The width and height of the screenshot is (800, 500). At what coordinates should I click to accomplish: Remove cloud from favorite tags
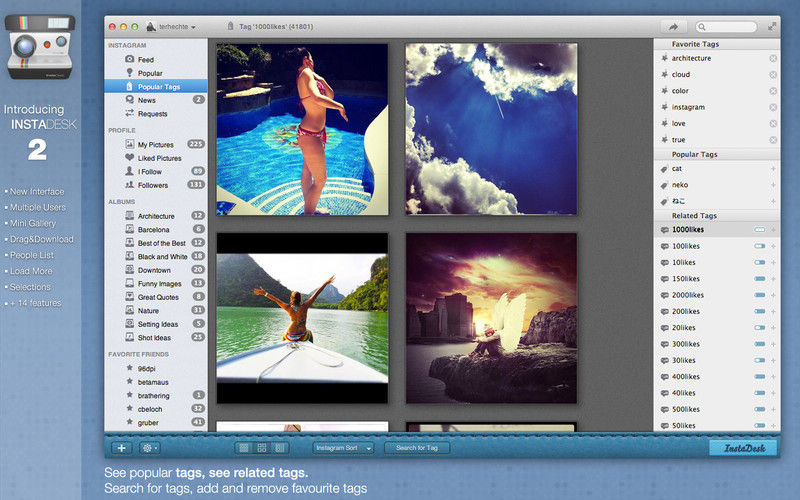pos(773,75)
